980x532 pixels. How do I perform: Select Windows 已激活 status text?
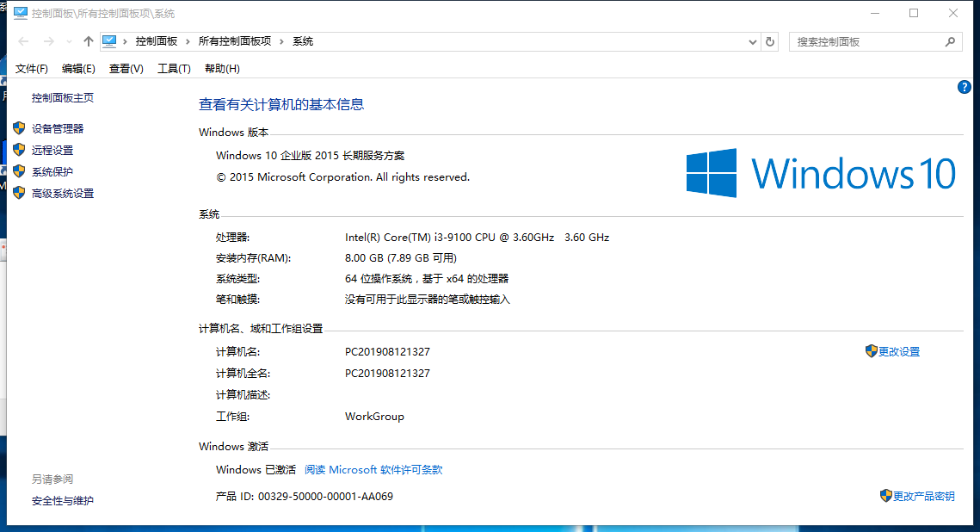256,470
